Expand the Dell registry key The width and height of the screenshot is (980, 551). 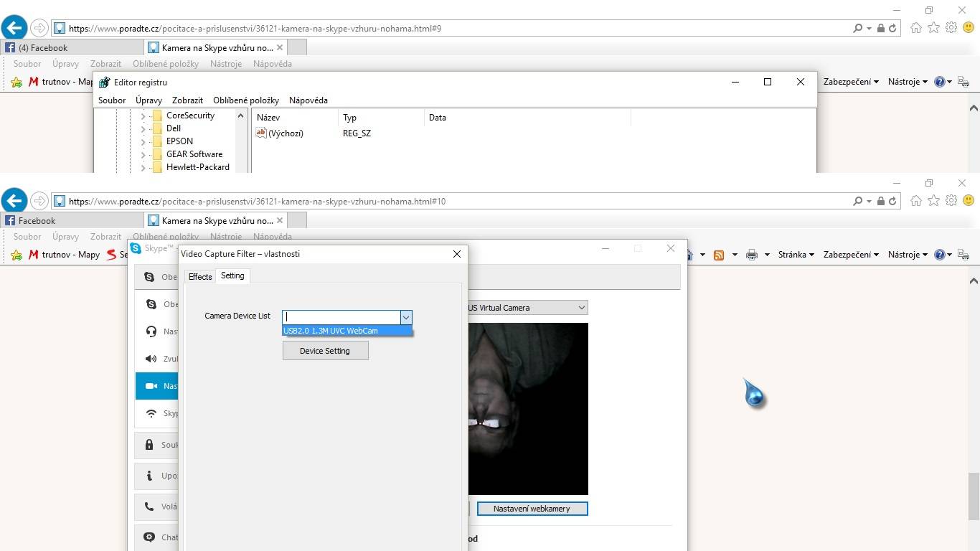(143, 128)
